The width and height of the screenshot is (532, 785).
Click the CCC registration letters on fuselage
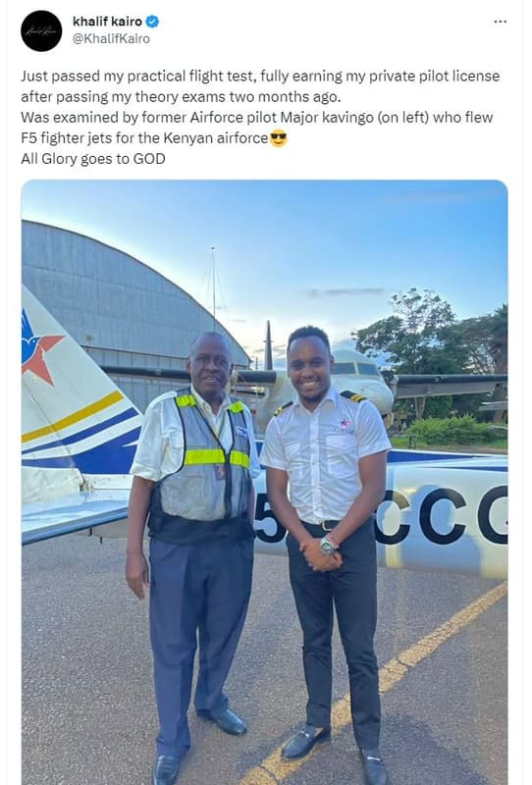point(441,516)
